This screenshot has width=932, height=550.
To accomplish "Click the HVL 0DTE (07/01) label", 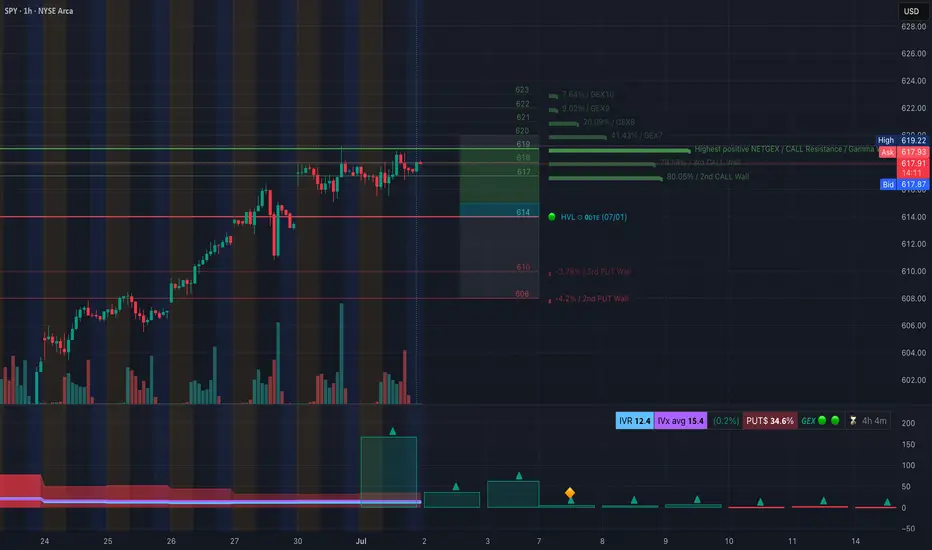I will tap(594, 217).
